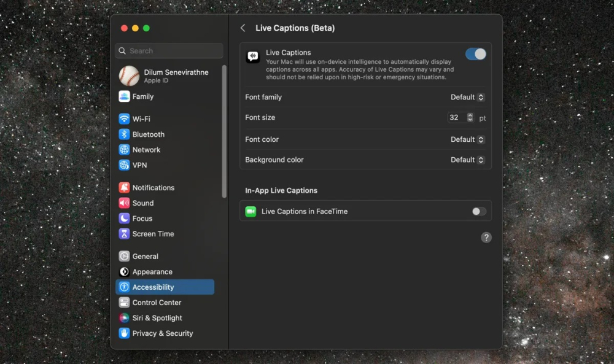The image size is (614, 364).
Task: Click in the Search field
Action: click(x=168, y=50)
